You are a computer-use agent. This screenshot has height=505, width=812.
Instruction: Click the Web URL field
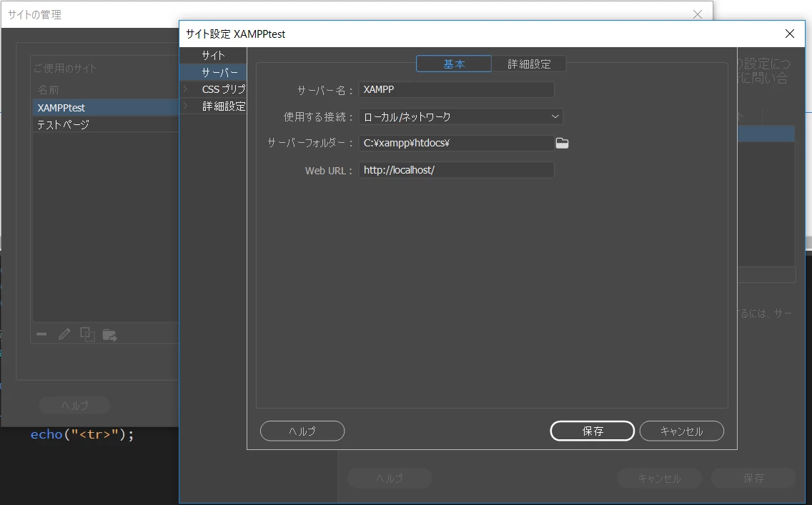coord(456,170)
